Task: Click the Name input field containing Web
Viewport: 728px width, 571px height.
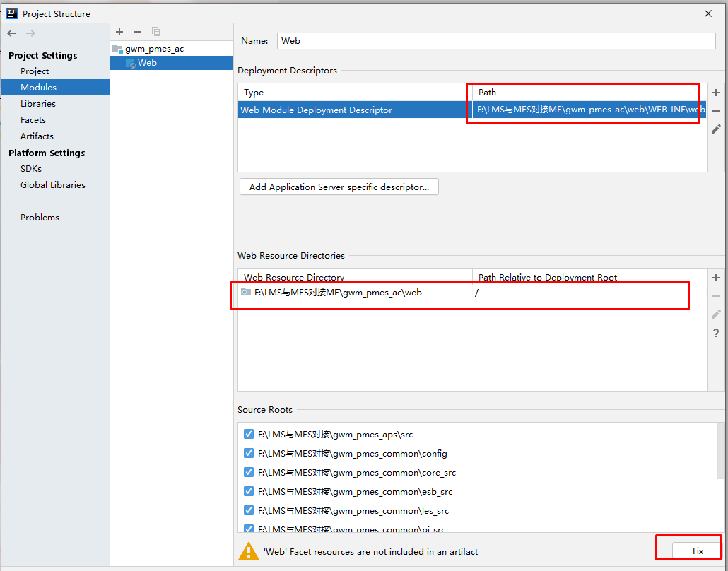Action: tap(496, 41)
